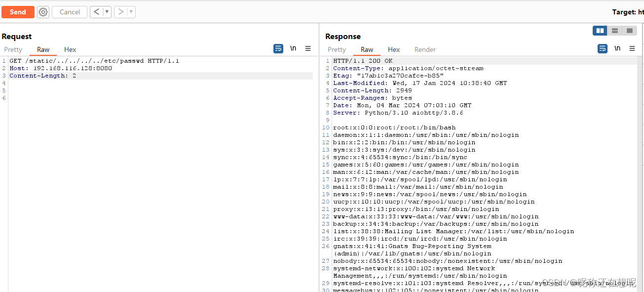This screenshot has width=644, height=292.
Task: Select the Request Pretty tab
Action: coord(13,49)
